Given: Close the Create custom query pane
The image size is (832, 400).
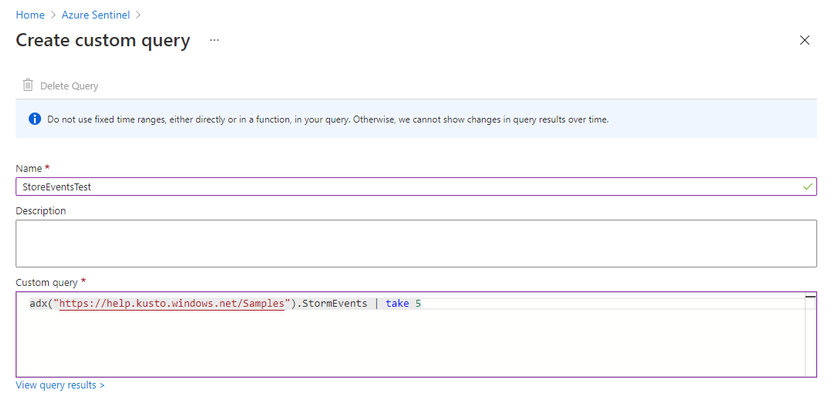Looking at the screenshot, I should tap(804, 40).
